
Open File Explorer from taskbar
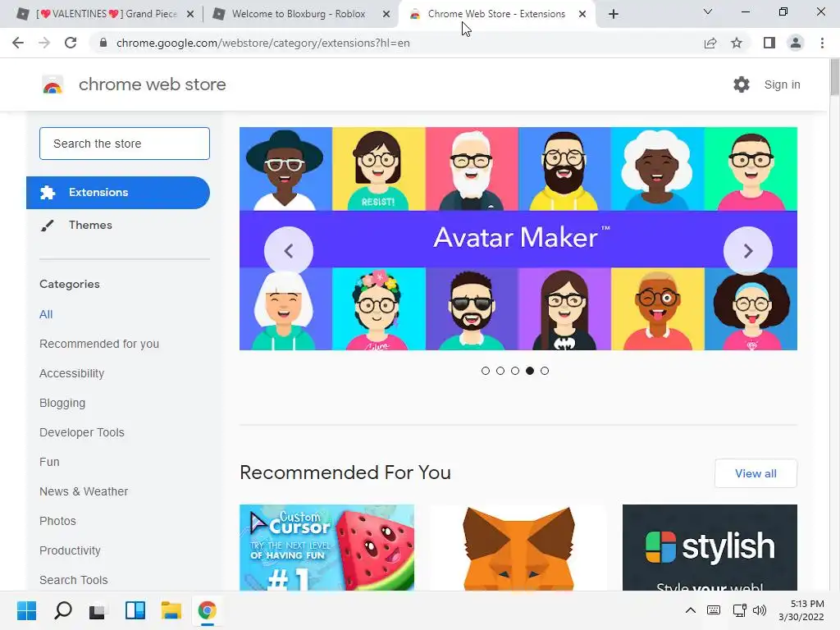[x=171, y=610]
